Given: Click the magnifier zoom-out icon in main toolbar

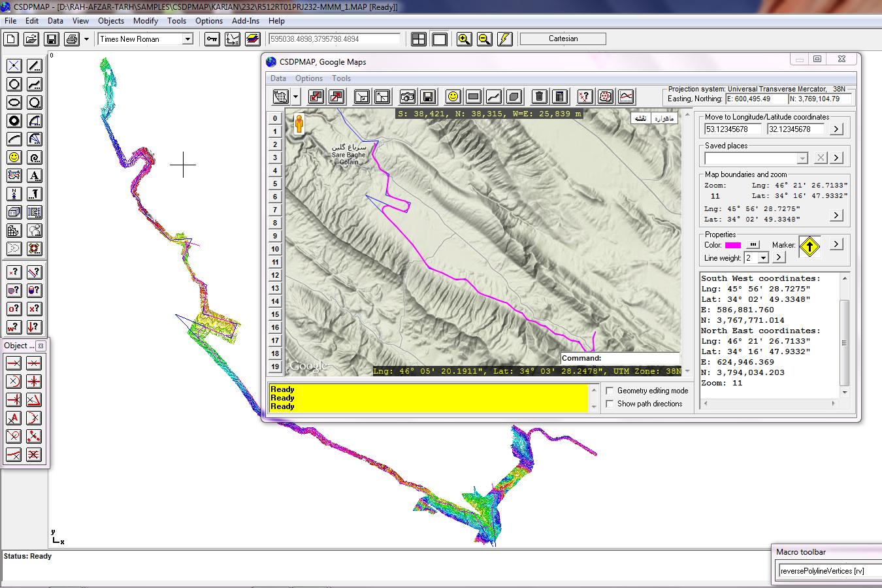Looking at the screenshot, I should tap(485, 39).
